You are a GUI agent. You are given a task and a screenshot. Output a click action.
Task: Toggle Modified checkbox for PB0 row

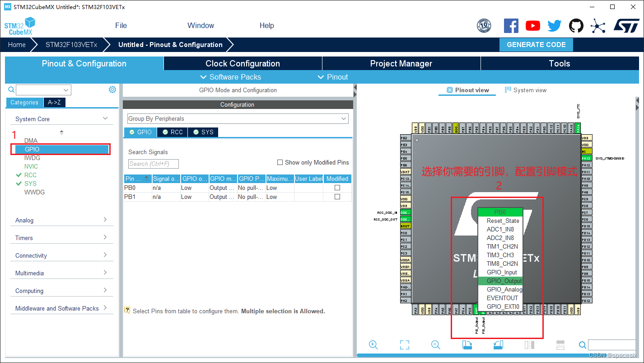pyautogui.click(x=337, y=188)
